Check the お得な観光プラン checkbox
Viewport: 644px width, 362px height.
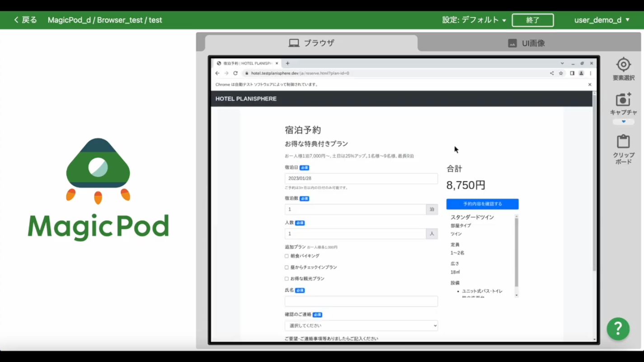tap(287, 278)
